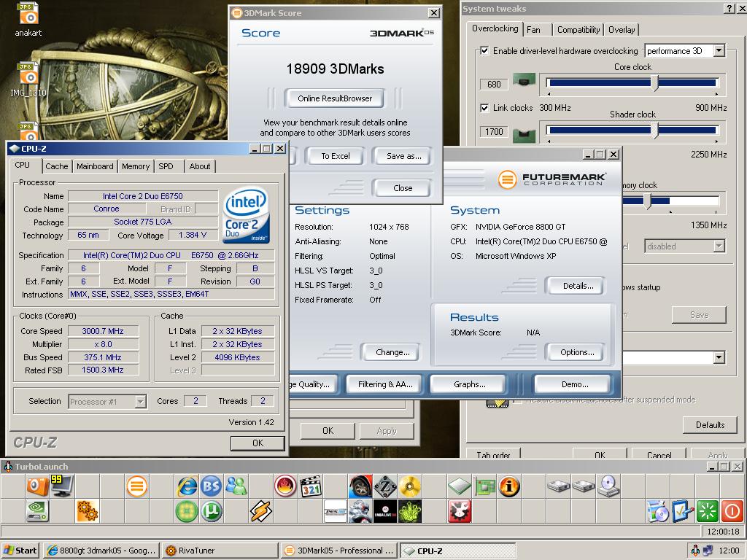The image size is (747, 560).
Task: Launch 3DMark orange icon in TurboLaunch
Action: pyautogui.click(x=136, y=486)
